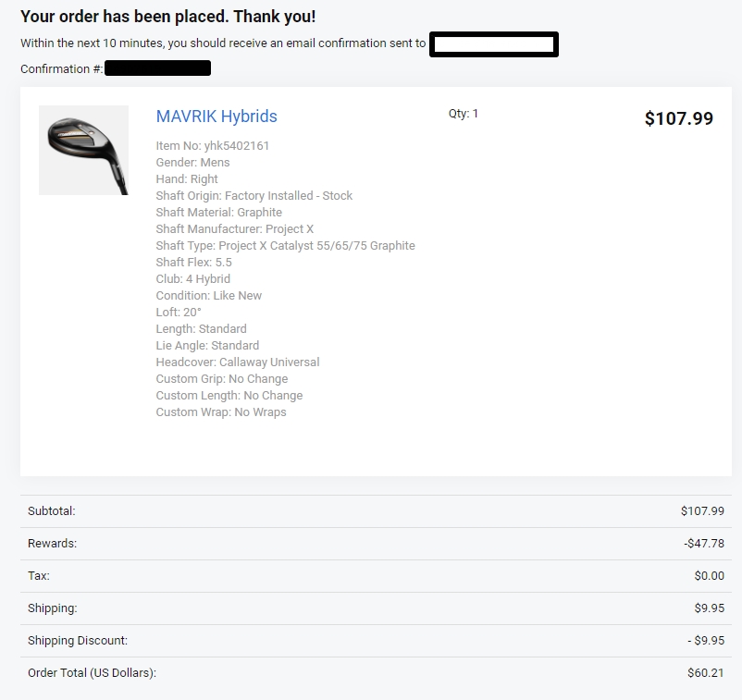Click the Custom Grip: No Change line
This screenshot has width=742, height=700.
coord(221,379)
